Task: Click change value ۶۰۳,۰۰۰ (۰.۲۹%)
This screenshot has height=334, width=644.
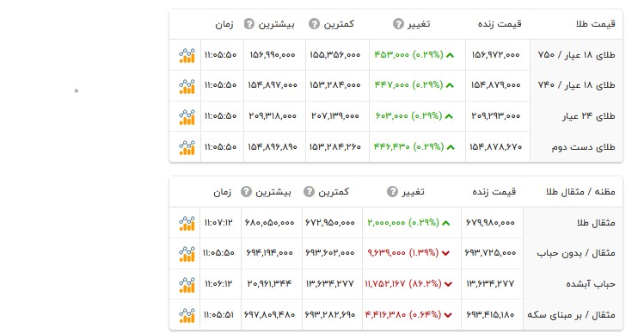Action: pos(408,116)
